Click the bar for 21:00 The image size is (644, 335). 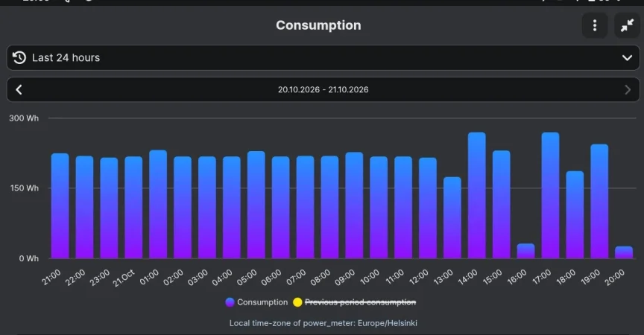click(x=60, y=205)
